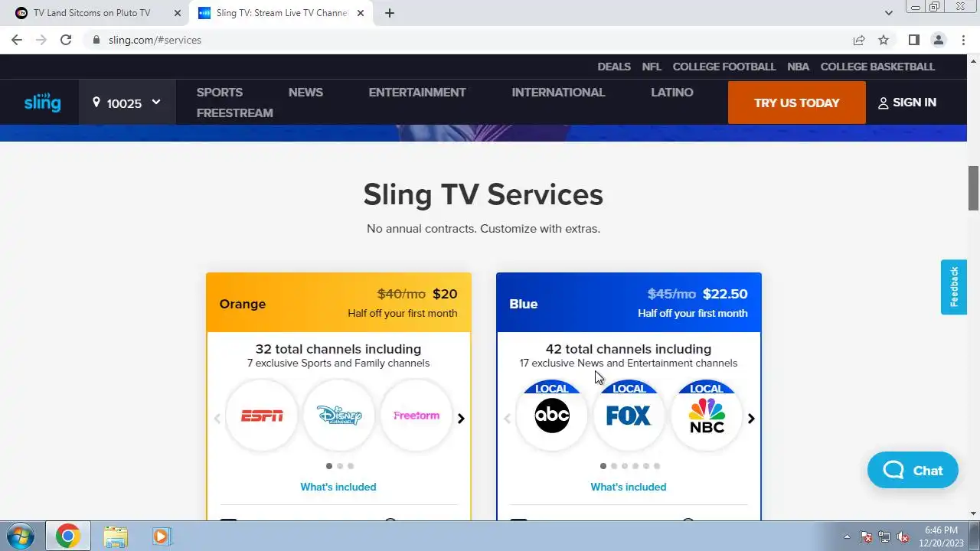Open the NFL link
Image resolution: width=980 pixels, height=551 pixels.
point(652,67)
